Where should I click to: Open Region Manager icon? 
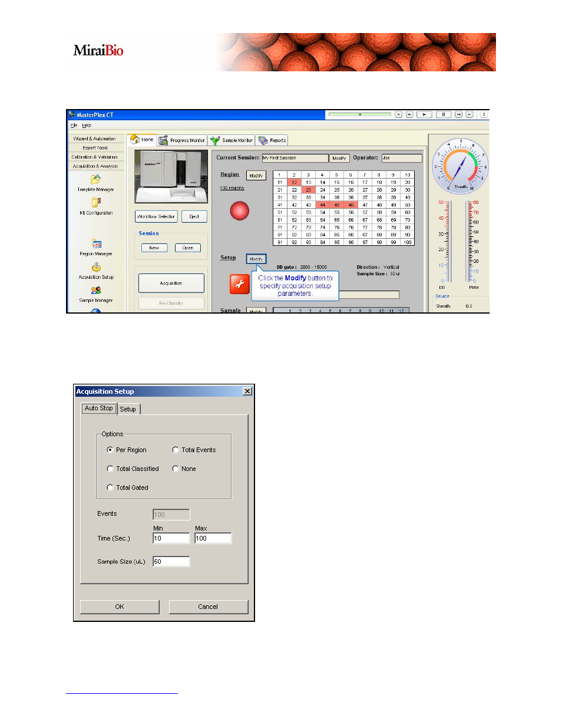(x=97, y=243)
